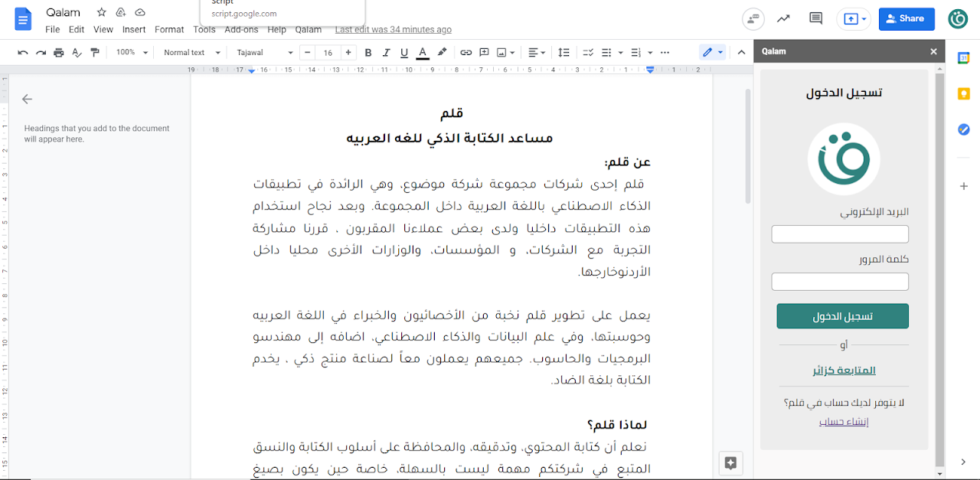Open the highlight color picker
The width and height of the screenshot is (980, 480).
coord(442,53)
